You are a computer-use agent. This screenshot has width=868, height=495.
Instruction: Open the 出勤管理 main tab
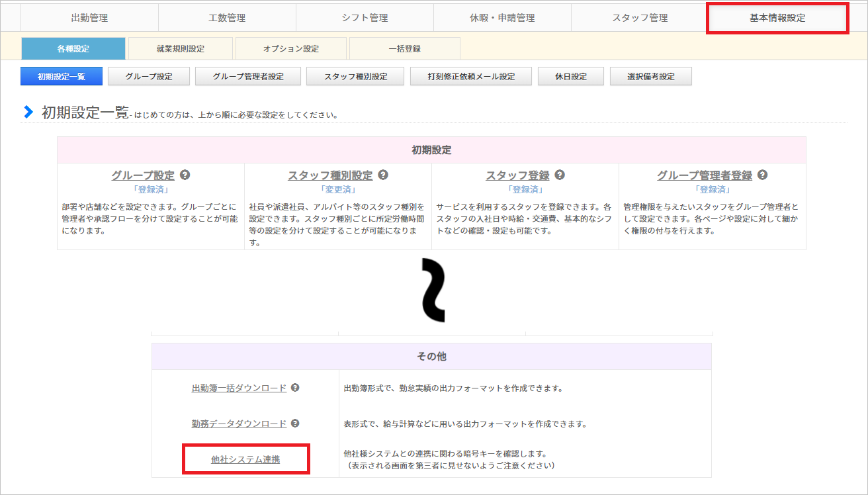[89, 18]
